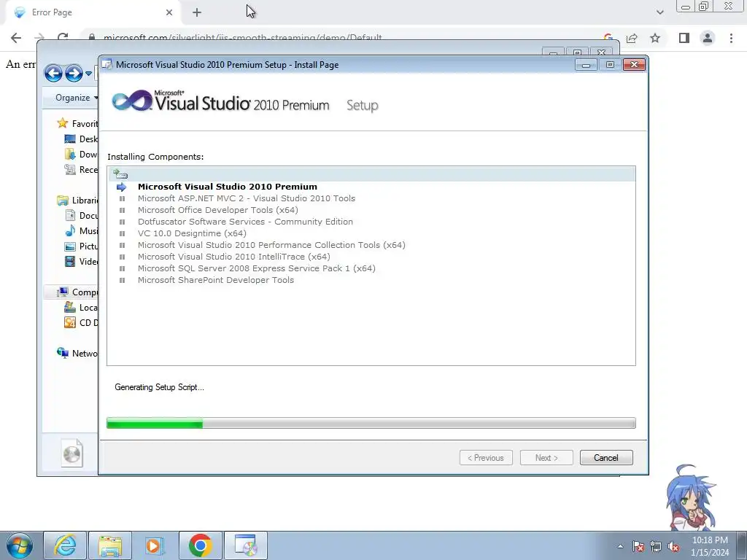Open CD Drive in Explorer sidebar
This screenshot has height=560, width=747.
tap(81, 322)
